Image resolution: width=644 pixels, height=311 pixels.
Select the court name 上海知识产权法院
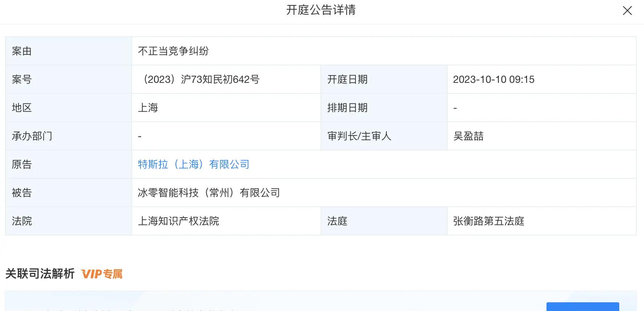[178, 221]
